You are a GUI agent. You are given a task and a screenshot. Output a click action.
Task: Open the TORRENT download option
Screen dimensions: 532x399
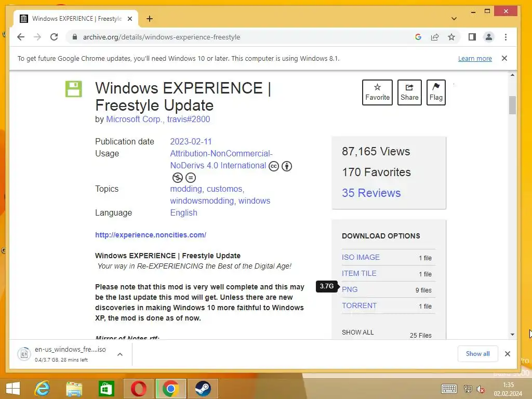point(360,305)
